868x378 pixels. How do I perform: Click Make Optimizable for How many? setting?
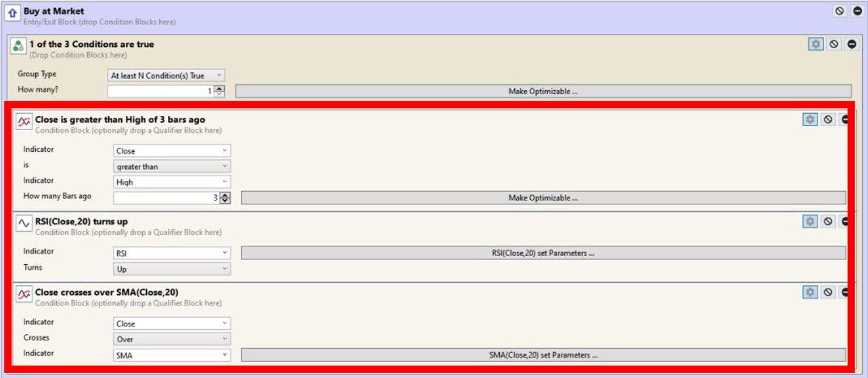[543, 91]
